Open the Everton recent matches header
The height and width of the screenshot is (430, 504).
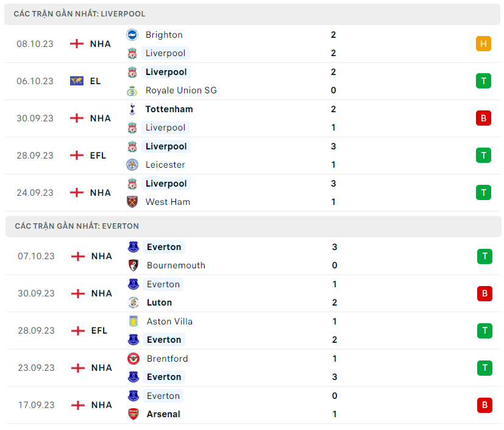(x=77, y=226)
